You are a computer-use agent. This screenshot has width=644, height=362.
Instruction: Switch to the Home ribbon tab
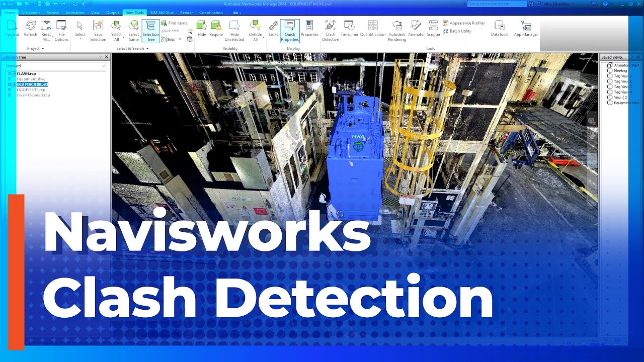tap(10, 13)
